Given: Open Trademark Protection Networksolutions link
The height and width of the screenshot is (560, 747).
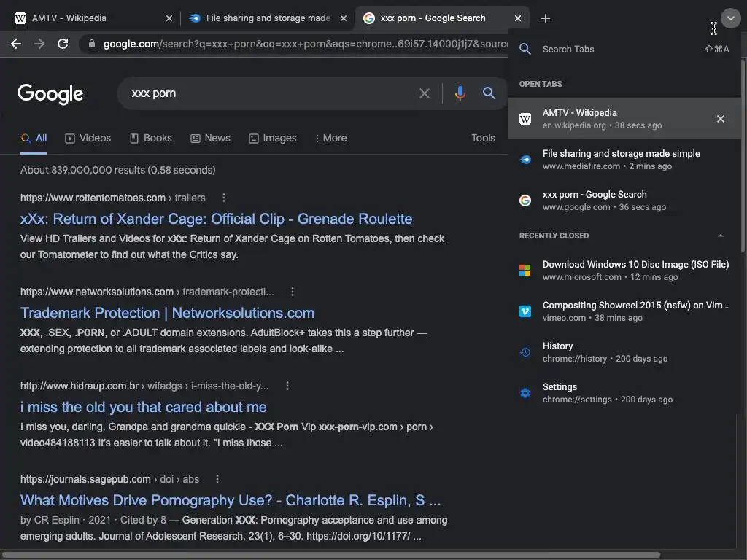Looking at the screenshot, I should 167,313.
